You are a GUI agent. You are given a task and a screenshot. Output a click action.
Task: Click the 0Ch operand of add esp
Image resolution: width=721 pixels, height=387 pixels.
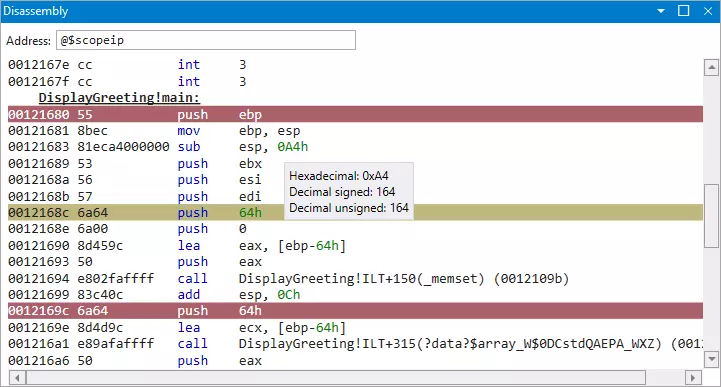click(289, 294)
